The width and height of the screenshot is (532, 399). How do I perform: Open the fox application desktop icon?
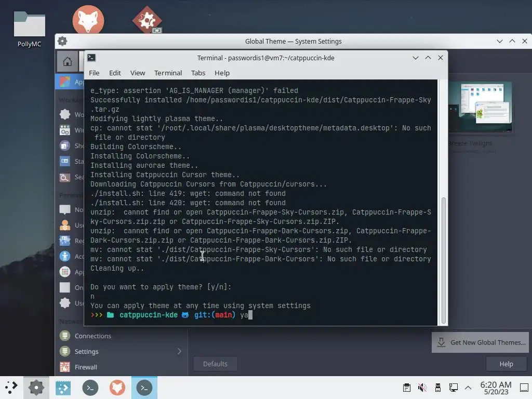(88, 20)
